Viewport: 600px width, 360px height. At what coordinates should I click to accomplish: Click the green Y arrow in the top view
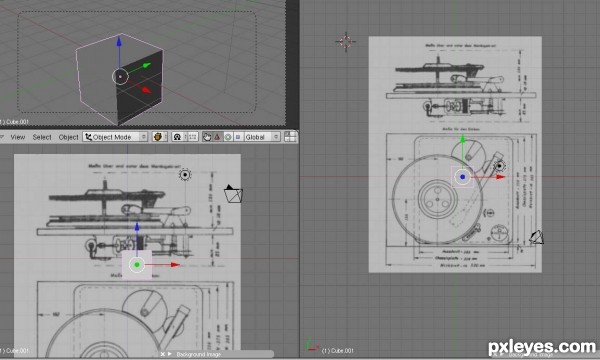(x=463, y=139)
